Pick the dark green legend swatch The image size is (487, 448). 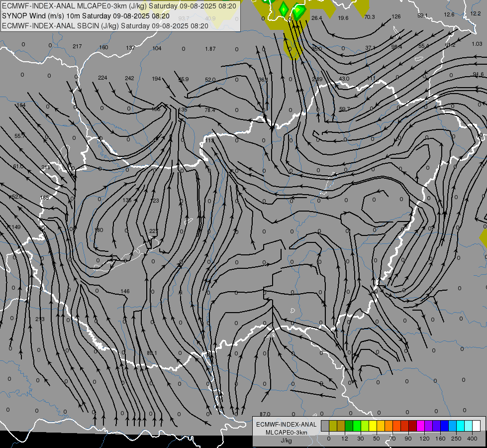(349, 426)
